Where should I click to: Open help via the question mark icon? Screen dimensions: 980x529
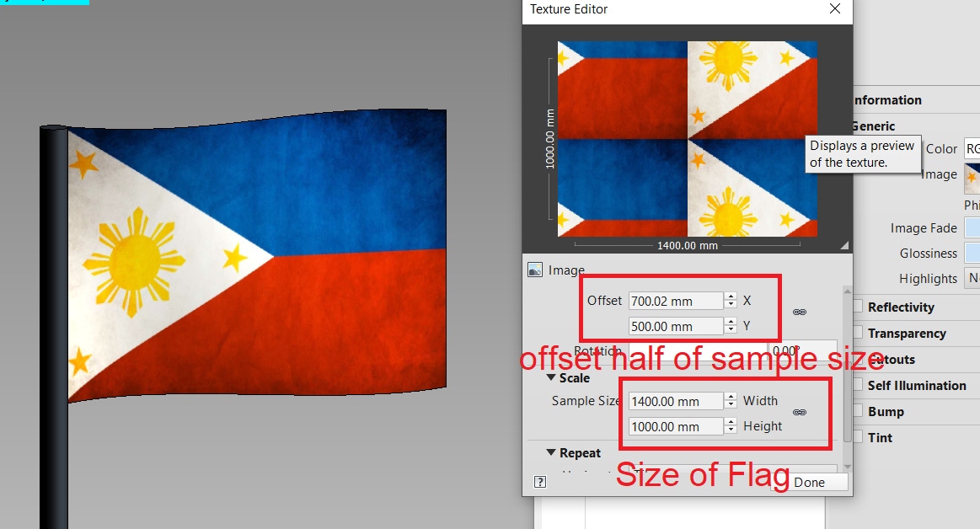pyautogui.click(x=539, y=482)
